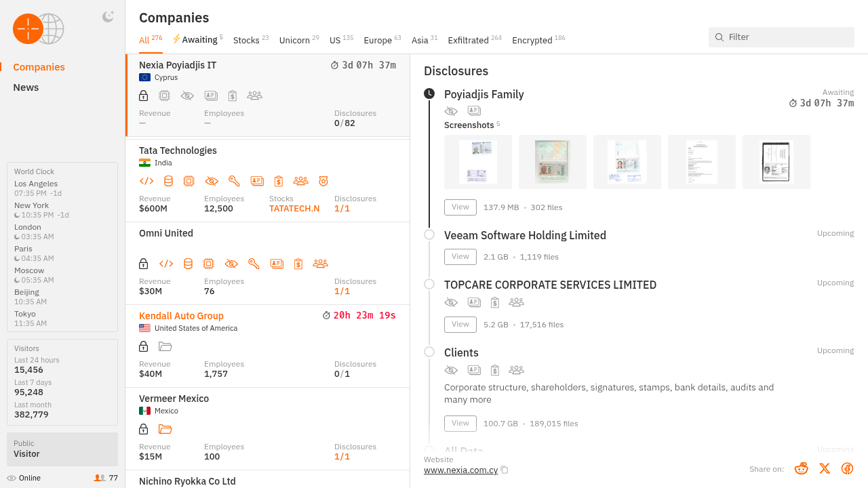The width and height of the screenshot is (868, 488).
Task: Click the ID card icon under Omni United
Action: tap(277, 264)
